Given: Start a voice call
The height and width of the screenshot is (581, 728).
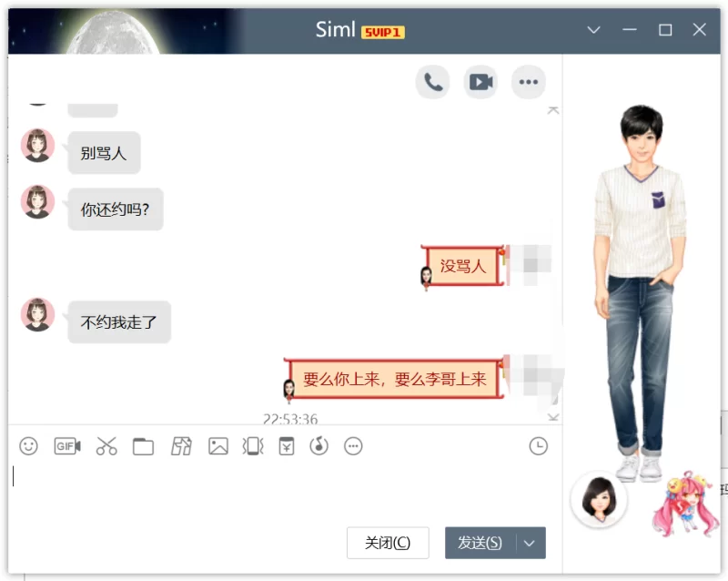Looking at the screenshot, I should [x=433, y=82].
